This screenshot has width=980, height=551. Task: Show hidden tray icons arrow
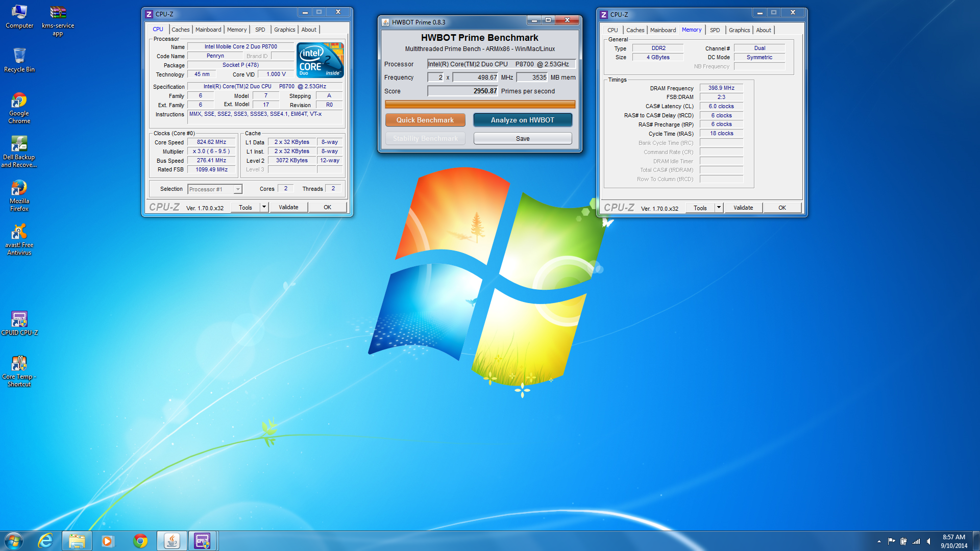(879, 541)
